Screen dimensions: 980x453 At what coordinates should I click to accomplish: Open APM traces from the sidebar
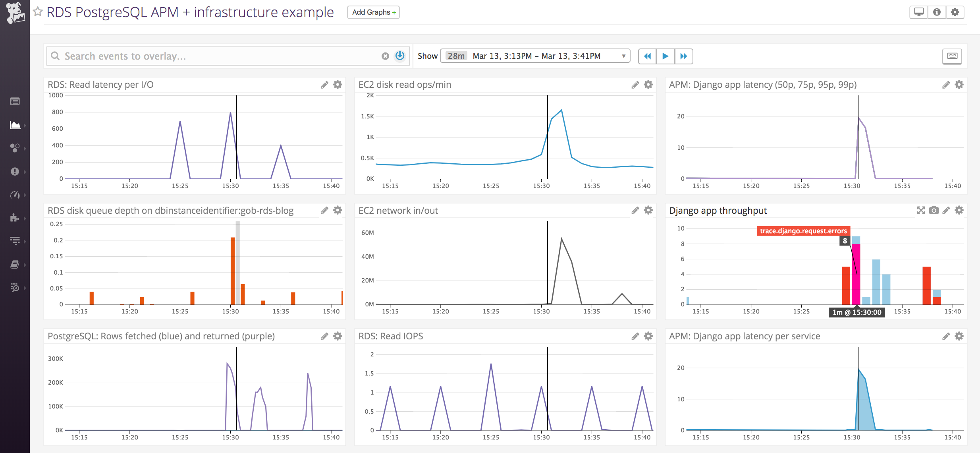(15, 287)
